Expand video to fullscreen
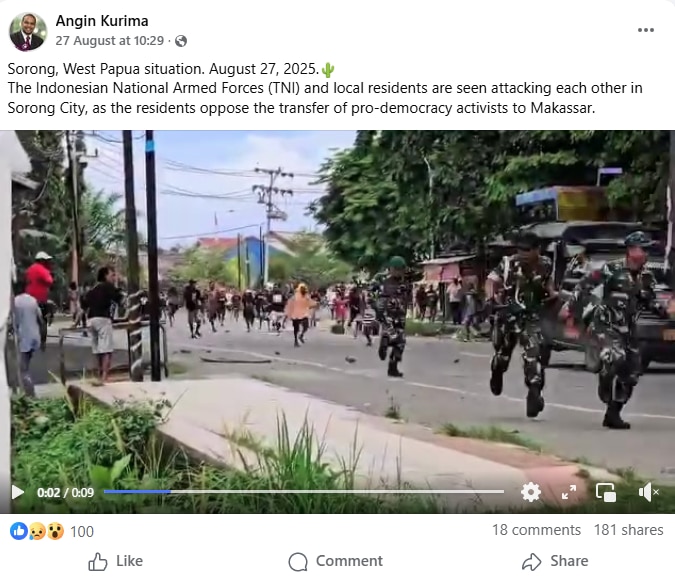The width and height of the screenshot is (675, 577). [x=569, y=492]
